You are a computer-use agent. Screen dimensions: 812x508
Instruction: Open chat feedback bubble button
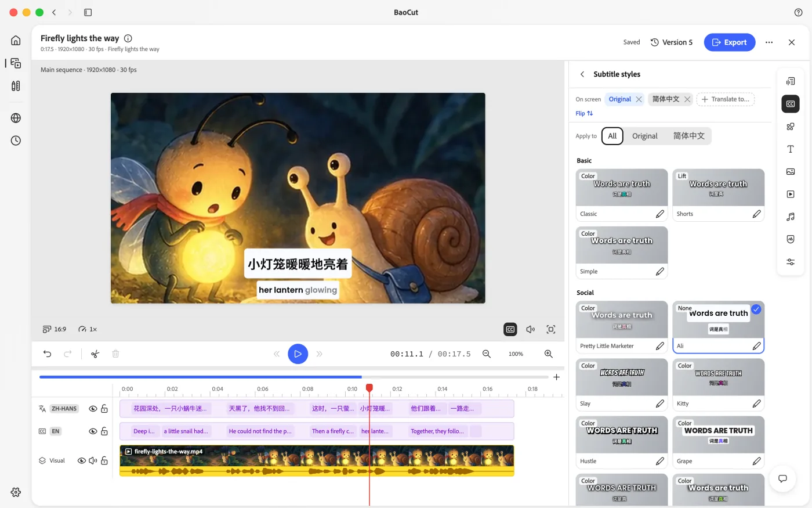[782, 478]
